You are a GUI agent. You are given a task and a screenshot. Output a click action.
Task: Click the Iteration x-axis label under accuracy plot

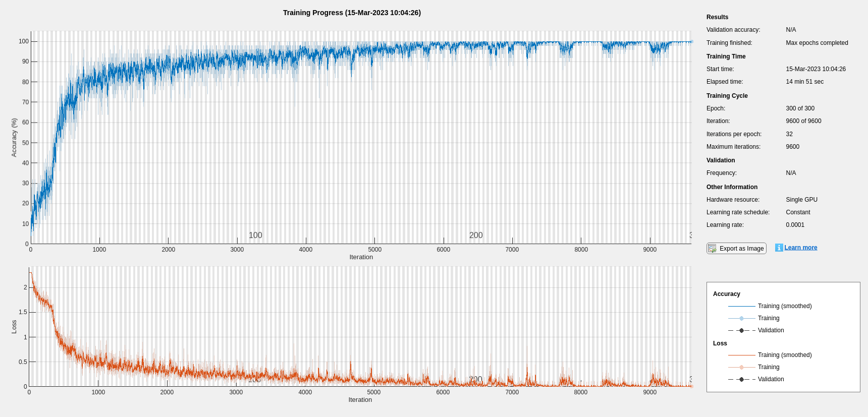point(361,257)
